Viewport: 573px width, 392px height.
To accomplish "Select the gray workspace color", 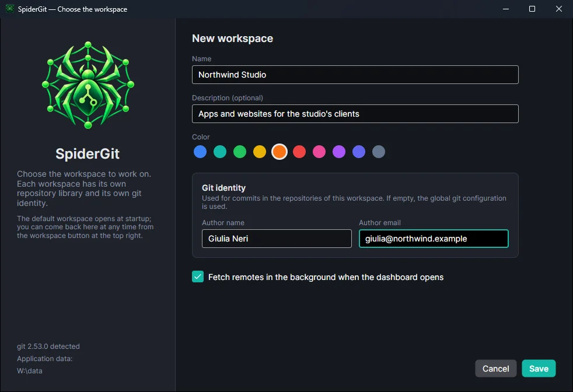I will 379,152.
